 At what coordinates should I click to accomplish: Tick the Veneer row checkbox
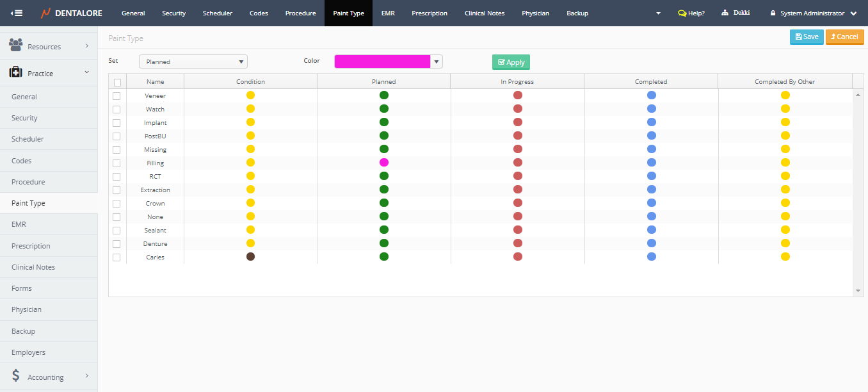pyautogui.click(x=117, y=96)
